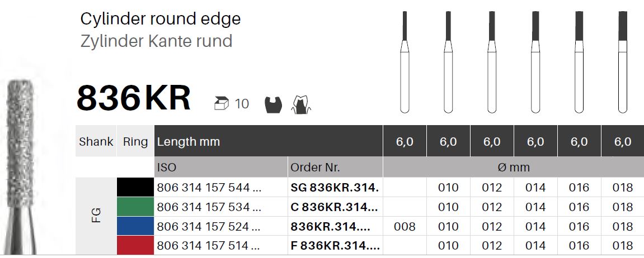Select the thinnest bur silhouette diagram
The image size is (644, 258).
(405, 62)
